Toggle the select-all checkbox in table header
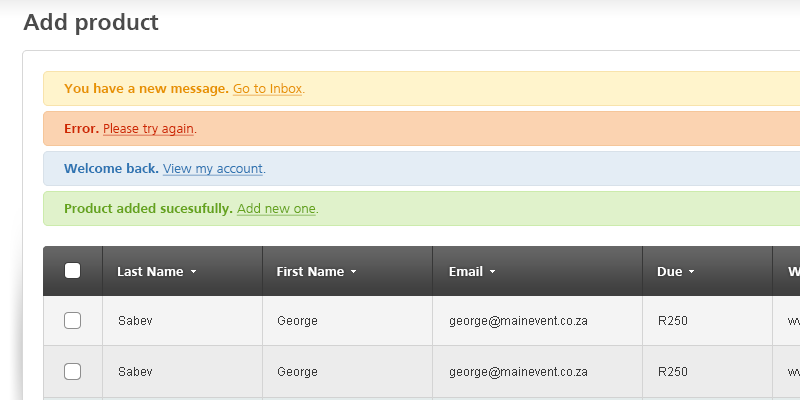The height and width of the screenshot is (400, 800). (x=72, y=270)
